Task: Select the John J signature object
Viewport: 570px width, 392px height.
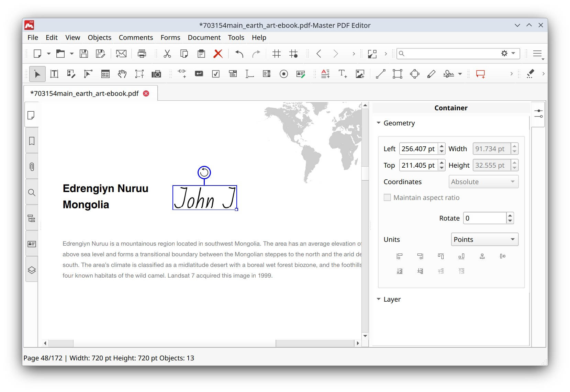Action: (205, 198)
